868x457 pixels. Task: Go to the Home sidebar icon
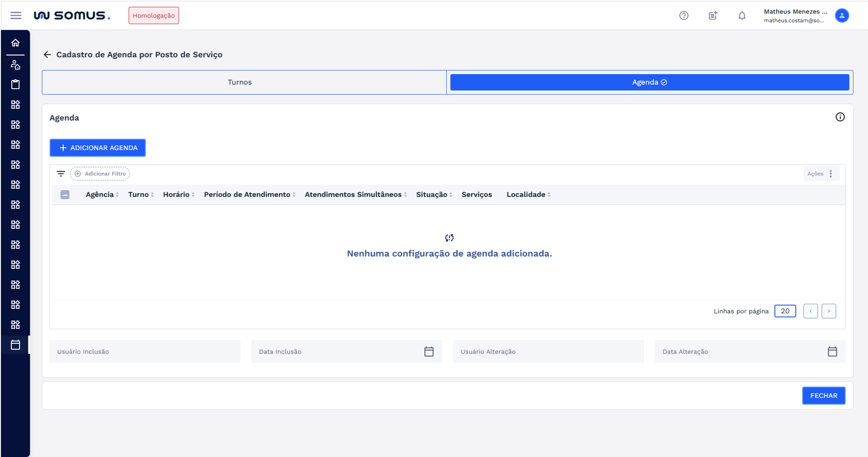click(15, 43)
